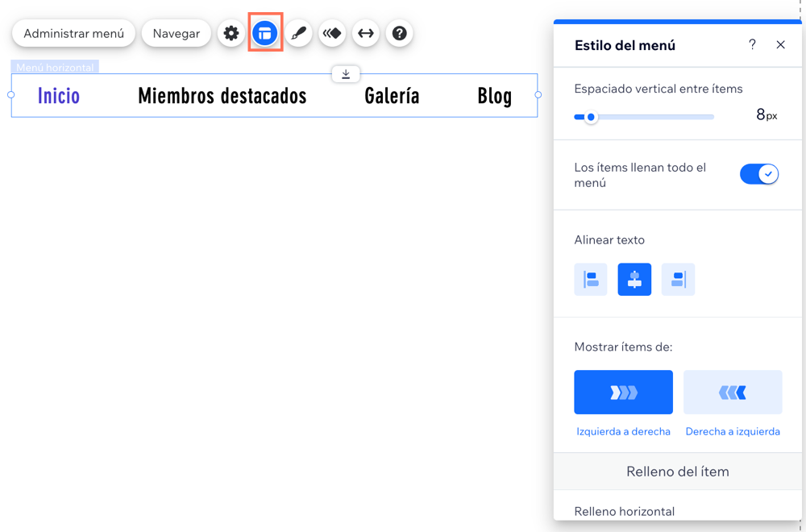Select the 'Blog' menu item

[494, 95]
